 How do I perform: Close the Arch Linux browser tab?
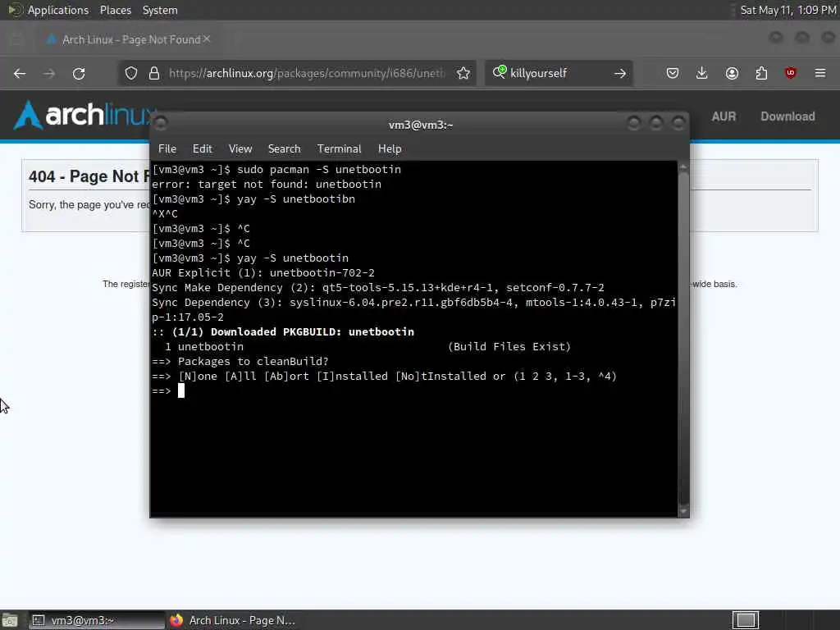(x=207, y=39)
